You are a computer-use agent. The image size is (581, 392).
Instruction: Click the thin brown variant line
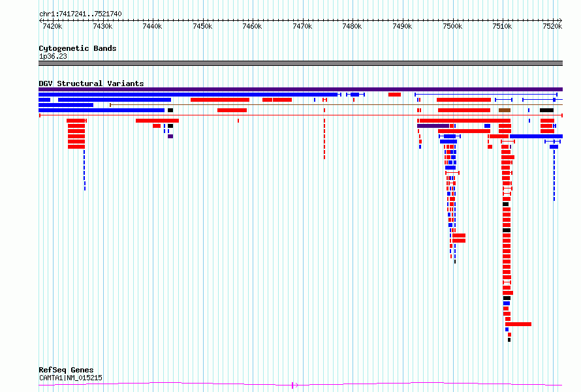pyautogui.click(x=336, y=105)
